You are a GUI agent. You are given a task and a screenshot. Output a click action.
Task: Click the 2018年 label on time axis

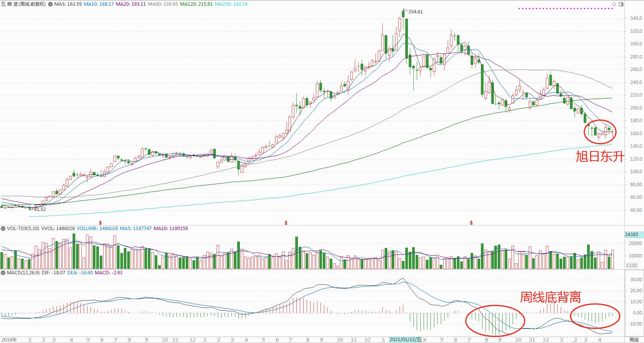(x=9, y=340)
